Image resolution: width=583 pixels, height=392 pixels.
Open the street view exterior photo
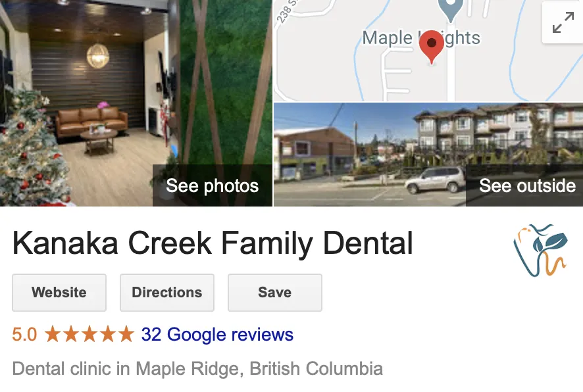[428, 155]
